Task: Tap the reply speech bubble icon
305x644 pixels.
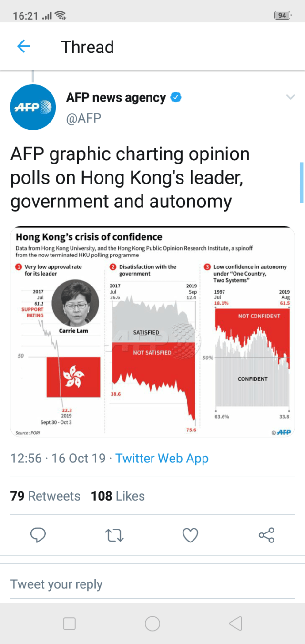Action: pos(38,535)
